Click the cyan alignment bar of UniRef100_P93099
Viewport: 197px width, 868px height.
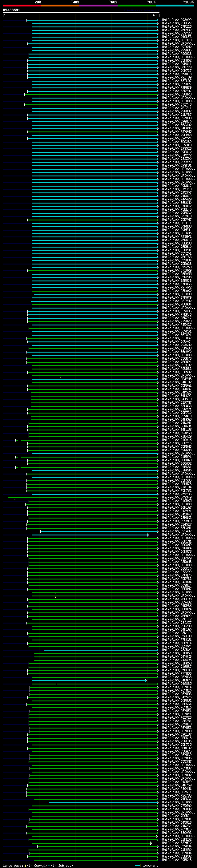pyautogui.click(x=92, y=20)
